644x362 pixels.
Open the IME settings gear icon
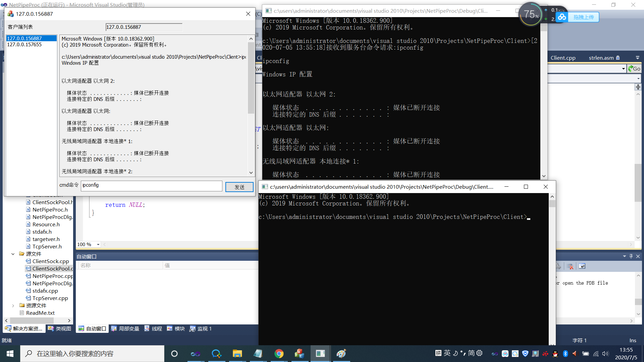[x=479, y=353]
